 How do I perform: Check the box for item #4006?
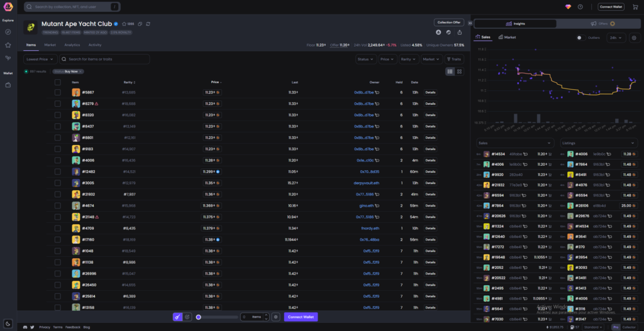point(57,160)
